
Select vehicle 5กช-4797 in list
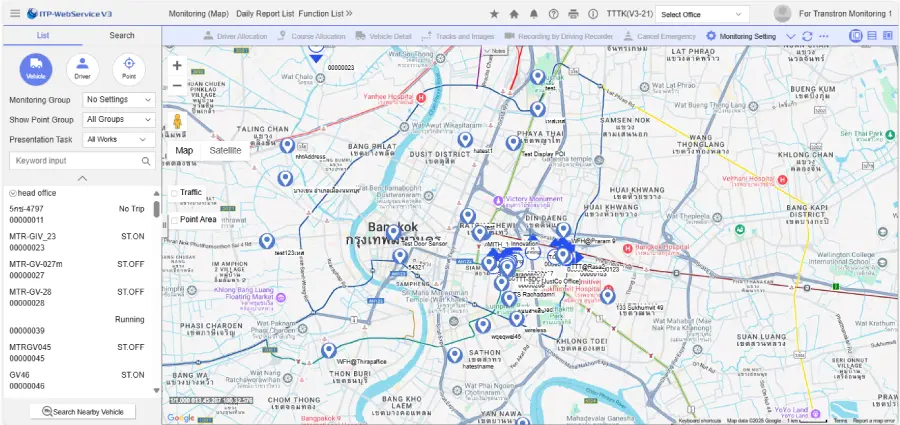click(77, 214)
